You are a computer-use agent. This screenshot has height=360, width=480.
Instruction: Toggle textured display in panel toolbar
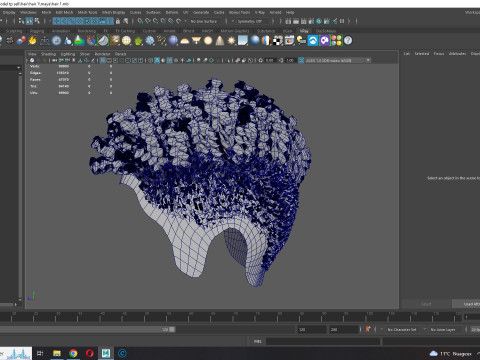click(176, 60)
